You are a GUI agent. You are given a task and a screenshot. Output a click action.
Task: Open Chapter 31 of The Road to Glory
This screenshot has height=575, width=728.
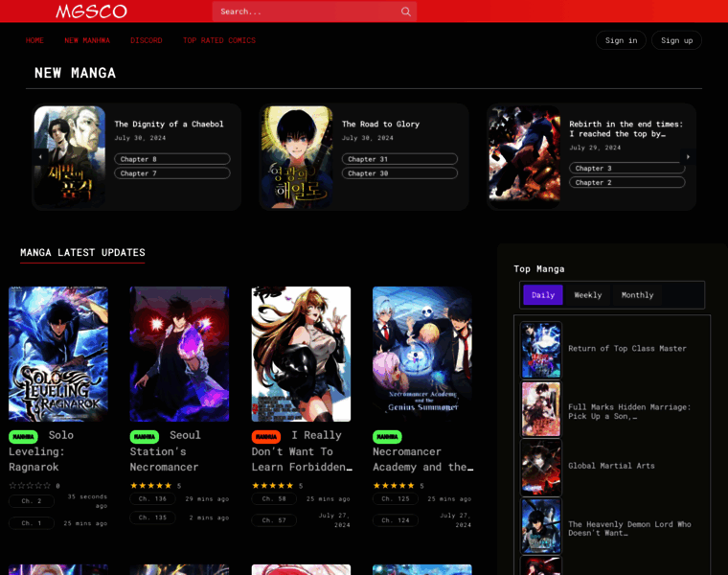[399, 159]
